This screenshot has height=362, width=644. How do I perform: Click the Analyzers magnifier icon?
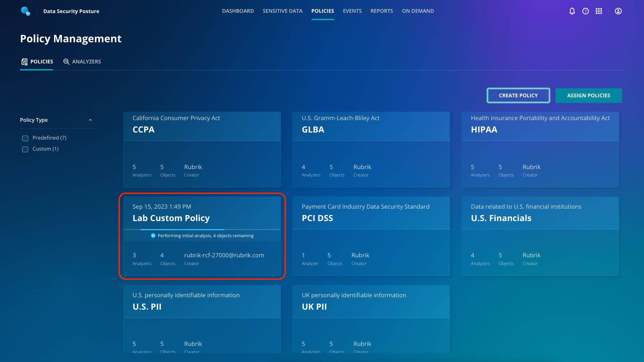(x=66, y=62)
